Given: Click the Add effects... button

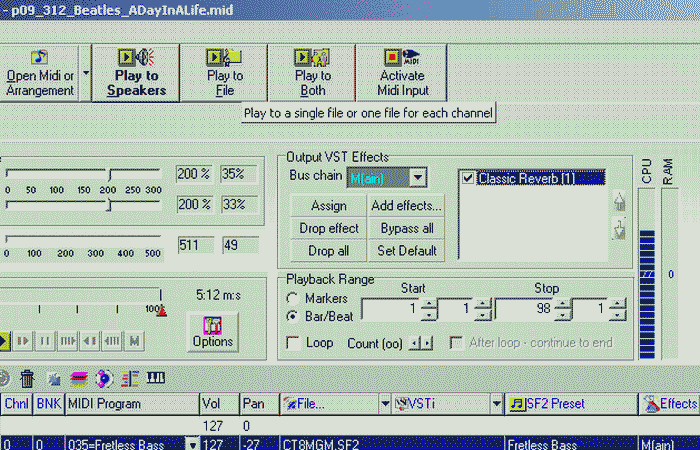Looking at the screenshot, I should click(405, 206).
